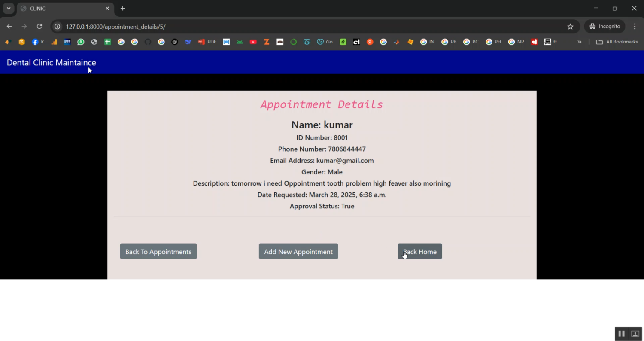
Task: Open the orange Z bookmark icon
Action: pyautogui.click(x=267, y=42)
